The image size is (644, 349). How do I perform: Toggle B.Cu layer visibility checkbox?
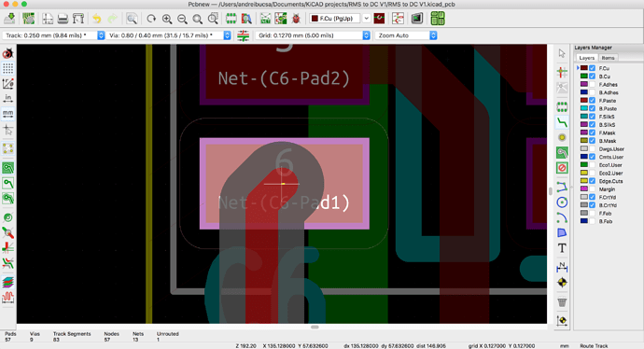tap(593, 77)
